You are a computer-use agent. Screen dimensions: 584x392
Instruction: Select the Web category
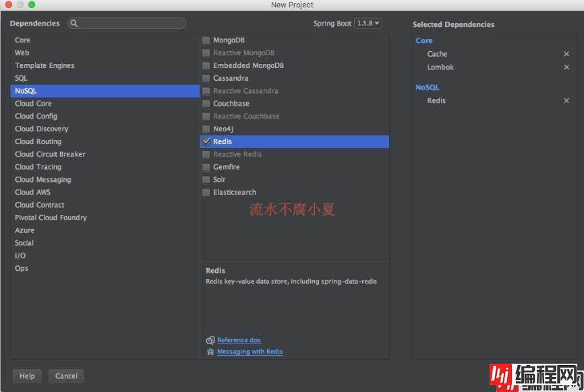pos(22,53)
